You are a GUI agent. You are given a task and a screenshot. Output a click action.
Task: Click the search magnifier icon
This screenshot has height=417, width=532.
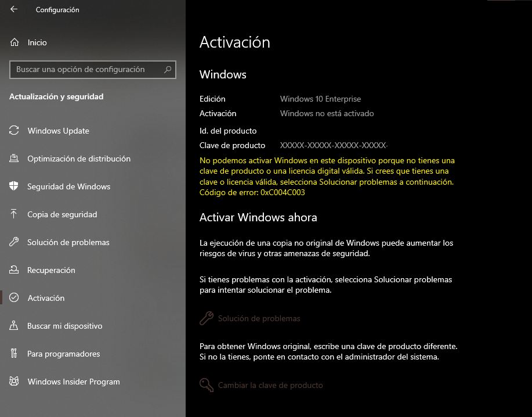click(168, 70)
